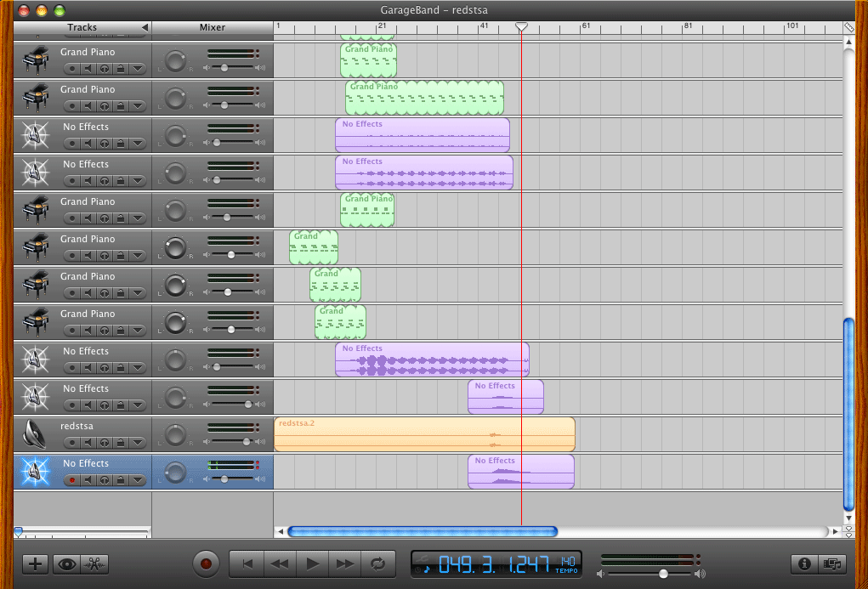Mute the redstsa track

[88, 443]
